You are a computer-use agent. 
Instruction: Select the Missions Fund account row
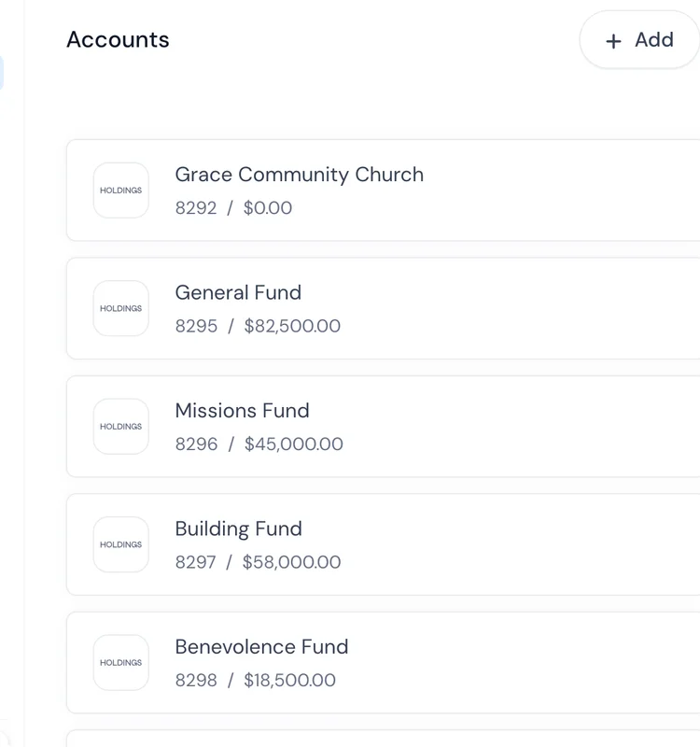[x=373, y=426]
